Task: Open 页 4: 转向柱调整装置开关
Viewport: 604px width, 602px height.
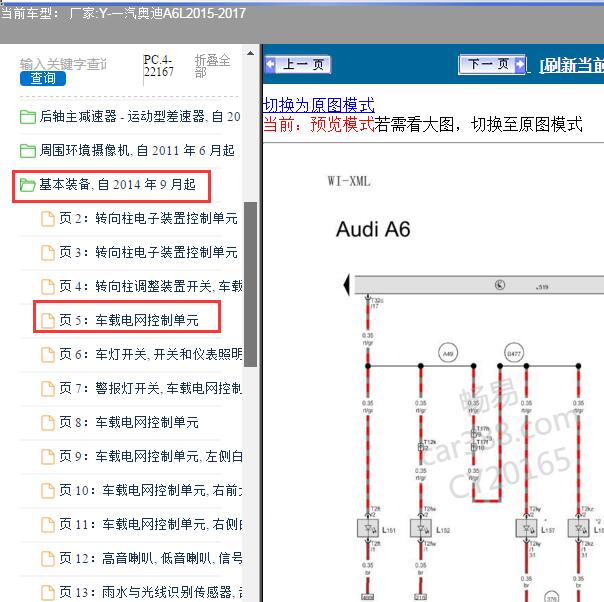Action: pyautogui.click(x=151, y=286)
